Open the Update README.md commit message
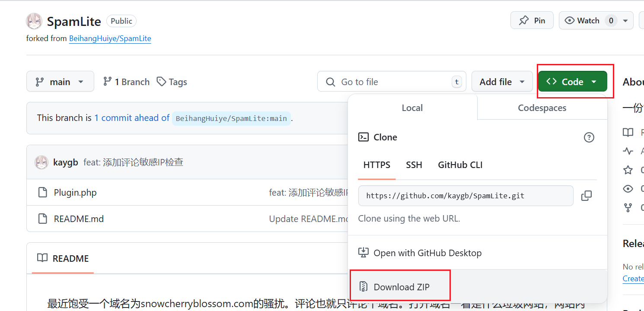Screen dimensions: 644x311 [309, 219]
